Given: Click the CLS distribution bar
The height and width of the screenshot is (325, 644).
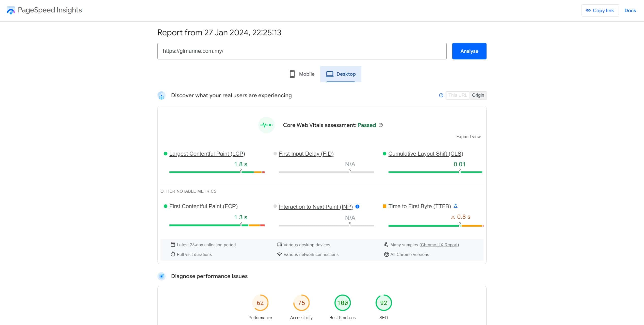Looking at the screenshot, I should coord(435,172).
